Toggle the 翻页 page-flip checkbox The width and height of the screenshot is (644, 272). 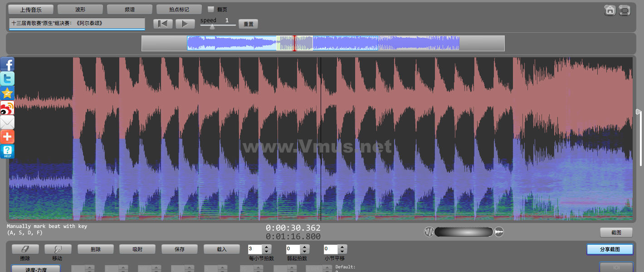(211, 9)
